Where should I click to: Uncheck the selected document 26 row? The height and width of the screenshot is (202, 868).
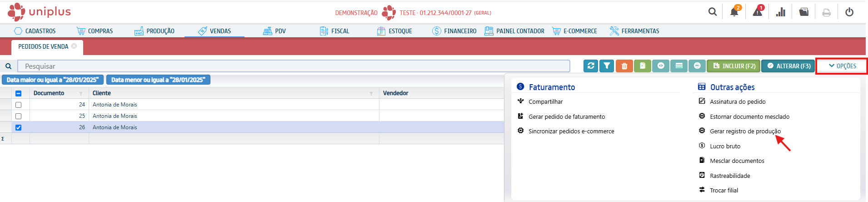click(x=19, y=127)
